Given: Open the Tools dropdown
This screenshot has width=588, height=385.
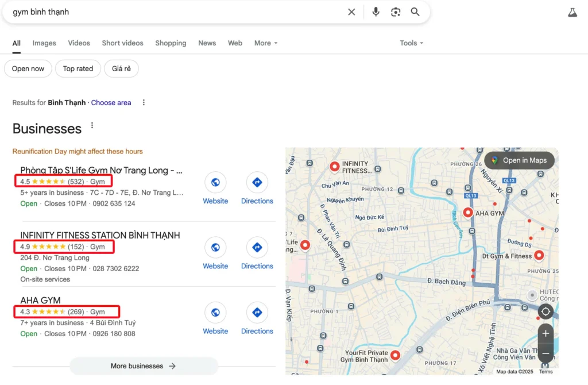Looking at the screenshot, I should (x=411, y=43).
